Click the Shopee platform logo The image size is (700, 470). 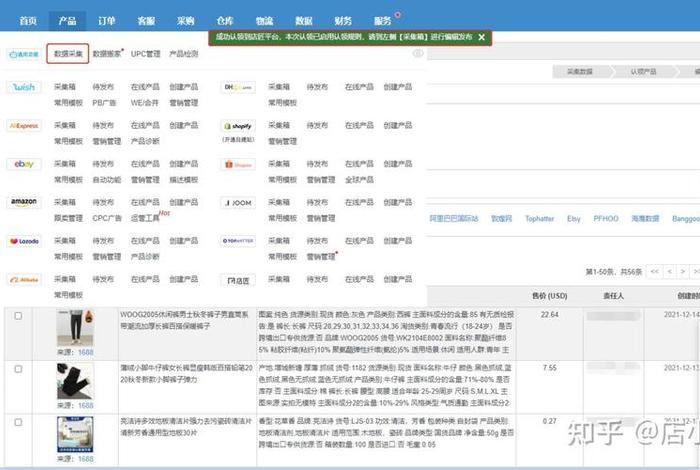click(238, 164)
